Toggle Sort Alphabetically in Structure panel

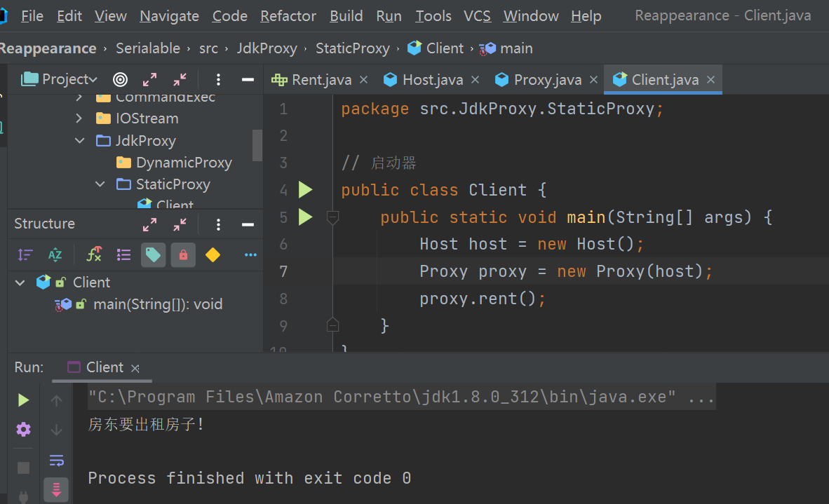[55, 255]
